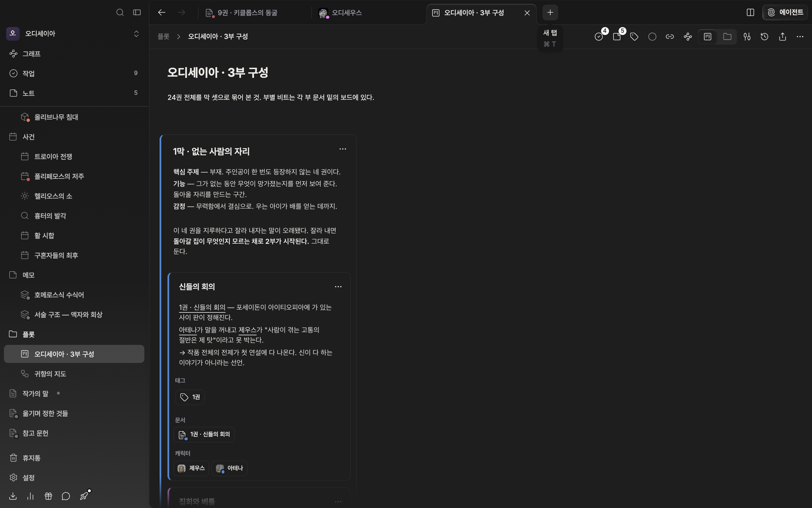Open the 작업 list
Viewport: 812px width, 508px height.
(74, 73)
